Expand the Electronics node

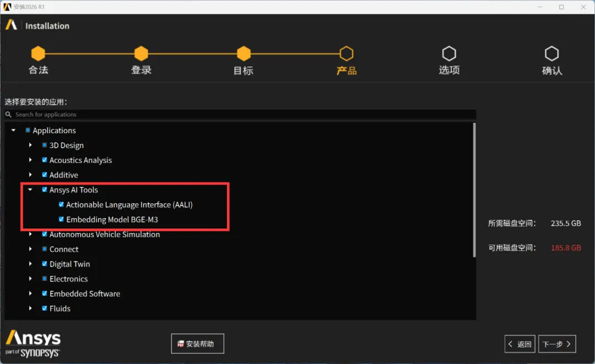coord(30,278)
